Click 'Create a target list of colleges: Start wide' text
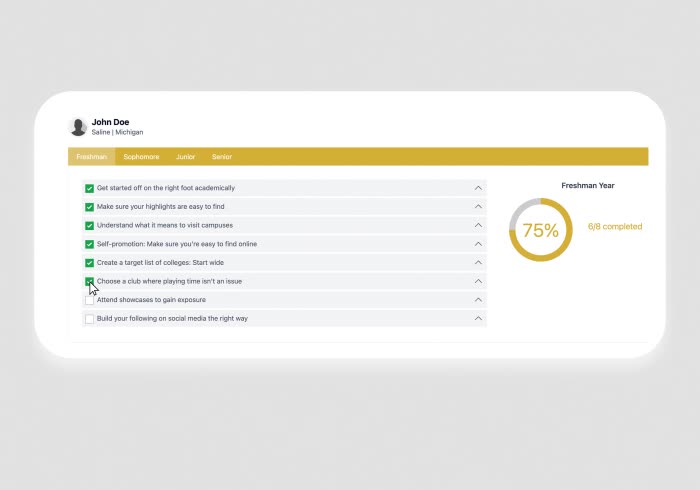 160,262
